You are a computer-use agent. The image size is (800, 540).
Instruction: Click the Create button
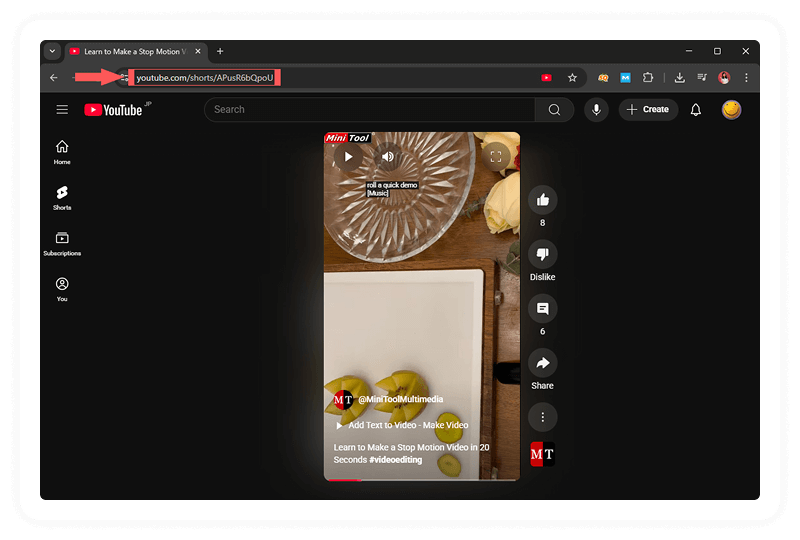(648, 110)
